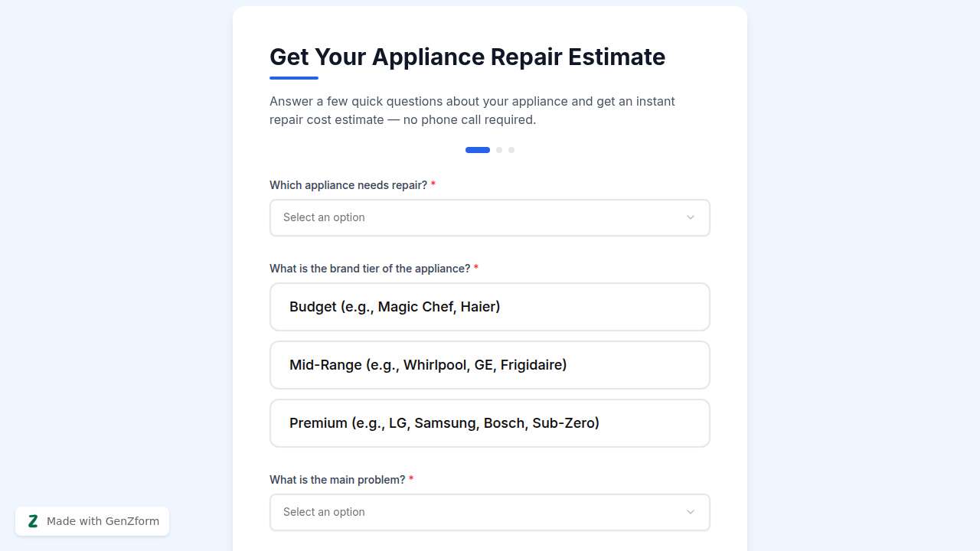The image size is (980, 551).
Task: Click the chevron on the appliance dropdown
Action: tap(690, 217)
